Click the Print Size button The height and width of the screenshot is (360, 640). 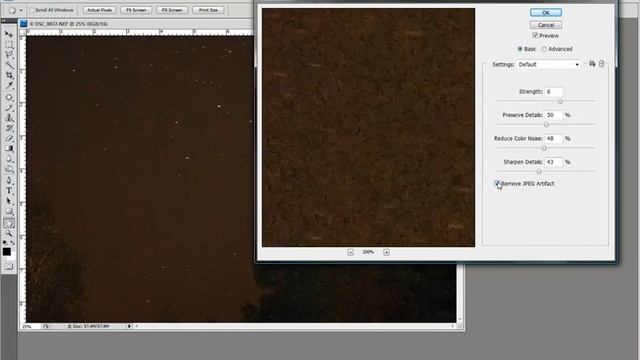pyautogui.click(x=208, y=10)
